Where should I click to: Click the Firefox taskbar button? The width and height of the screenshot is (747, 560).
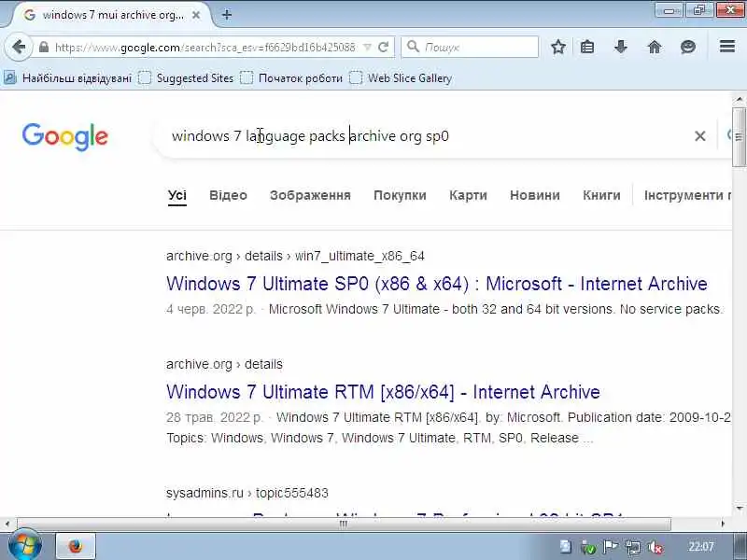(76, 546)
